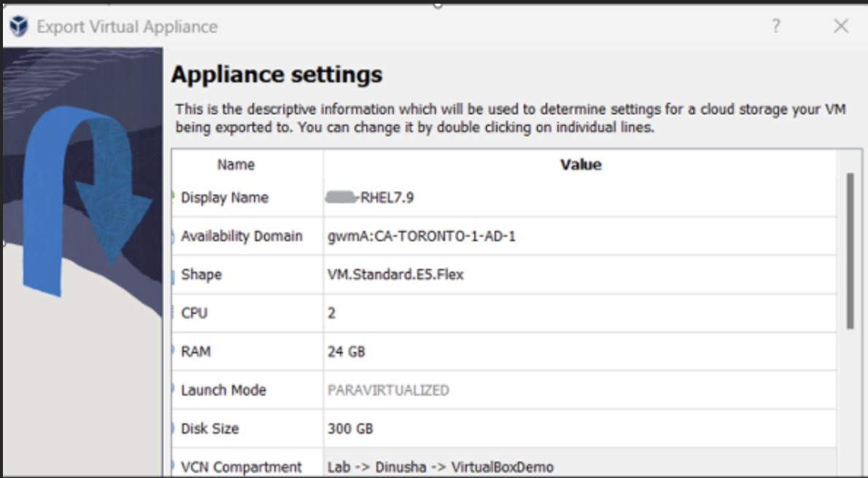
Task: Click the VirtualBox logo in title bar
Action: click(19, 26)
